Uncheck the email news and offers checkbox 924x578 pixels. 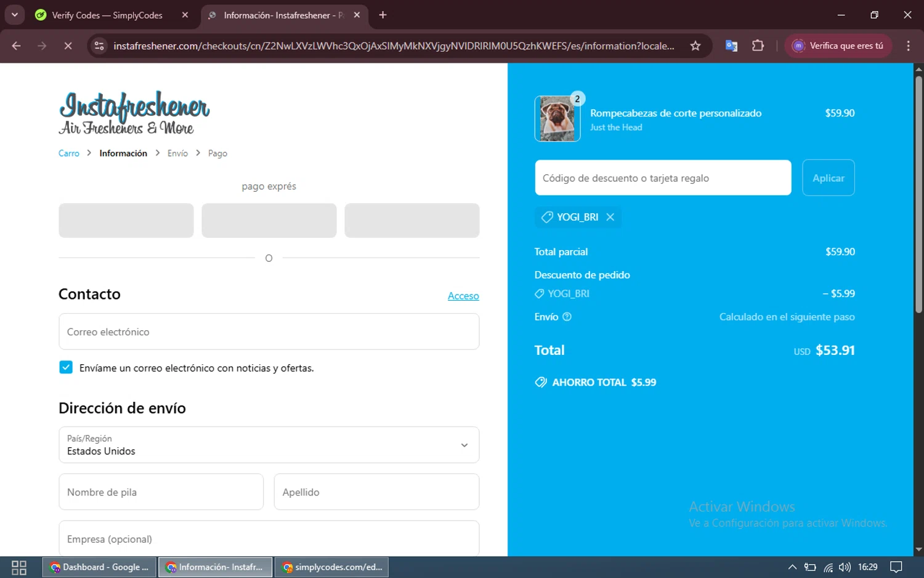(66, 367)
